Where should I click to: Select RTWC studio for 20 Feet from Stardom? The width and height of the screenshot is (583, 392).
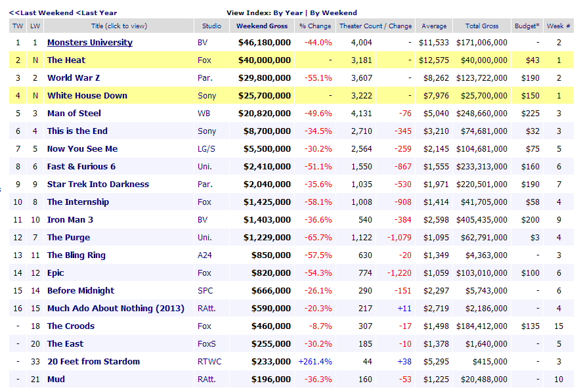click(209, 362)
